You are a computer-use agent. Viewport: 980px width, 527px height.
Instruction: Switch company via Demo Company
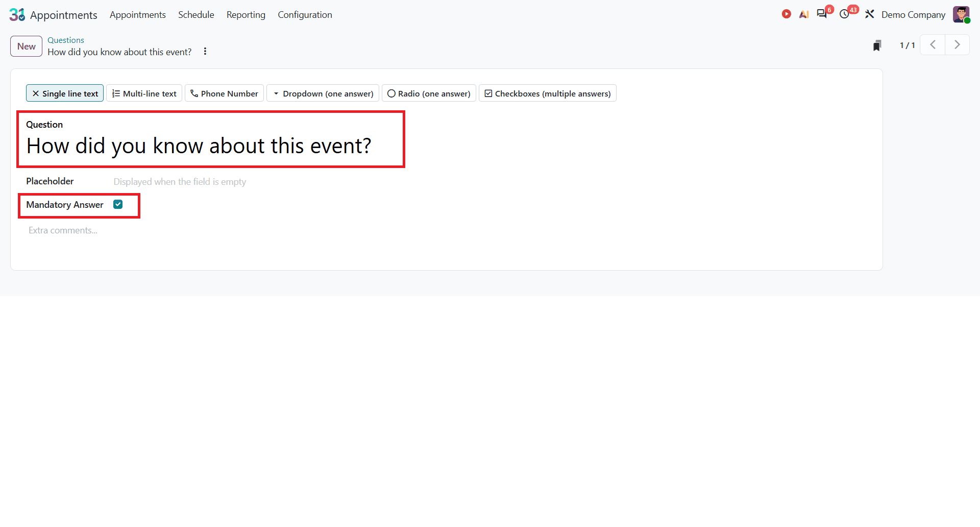click(x=913, y=15)
